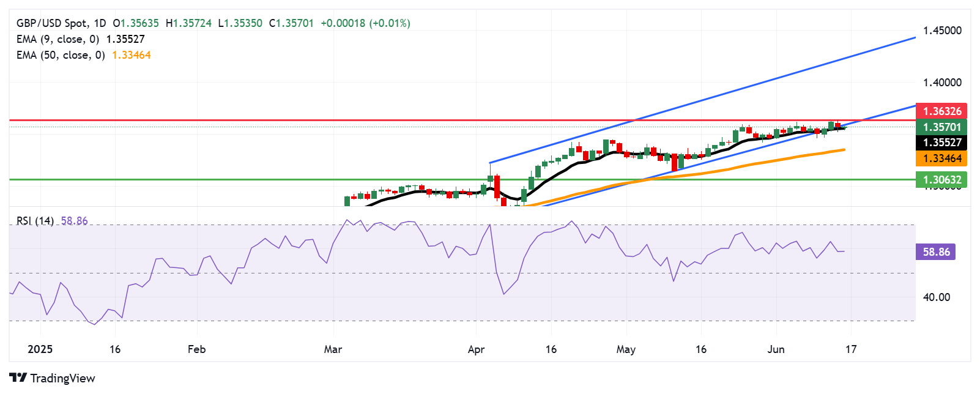The image size is (980, 394).
Task: Select the GBP/USD Spot symbol title
Action: click(x=51, y=23)
